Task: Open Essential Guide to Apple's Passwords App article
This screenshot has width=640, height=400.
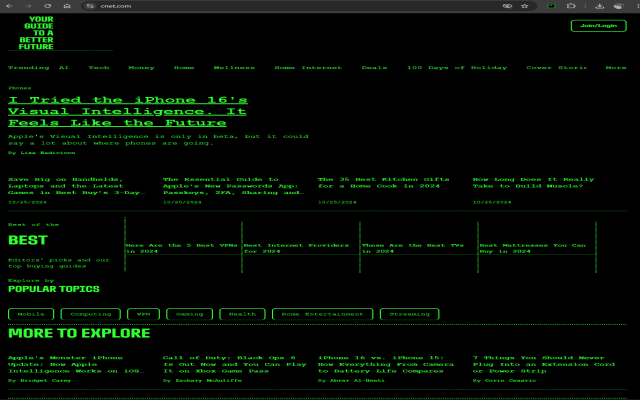Action: (233, 186)
